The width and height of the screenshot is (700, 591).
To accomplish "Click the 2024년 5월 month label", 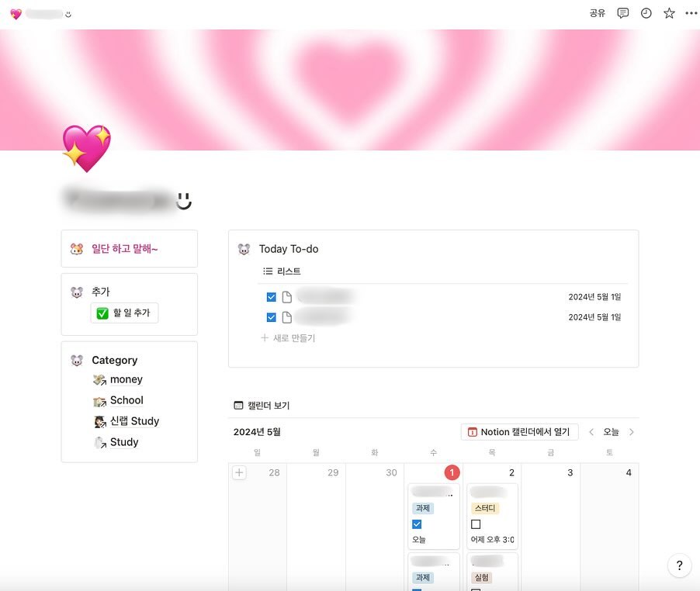I will 257,432.
